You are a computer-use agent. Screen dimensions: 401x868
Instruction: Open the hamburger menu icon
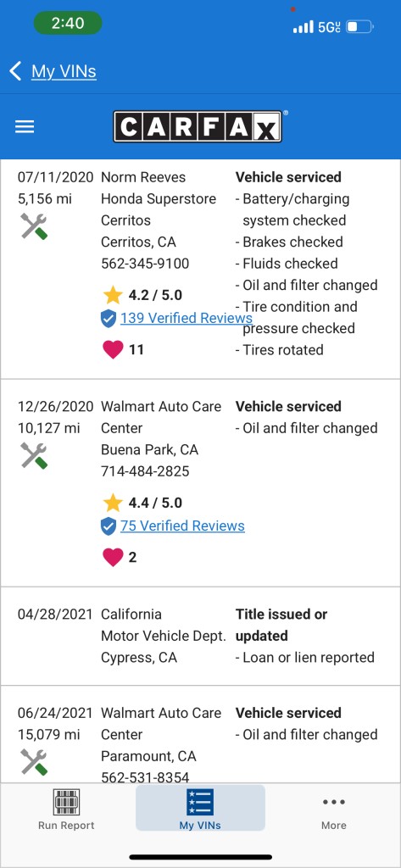coord(25,127)
